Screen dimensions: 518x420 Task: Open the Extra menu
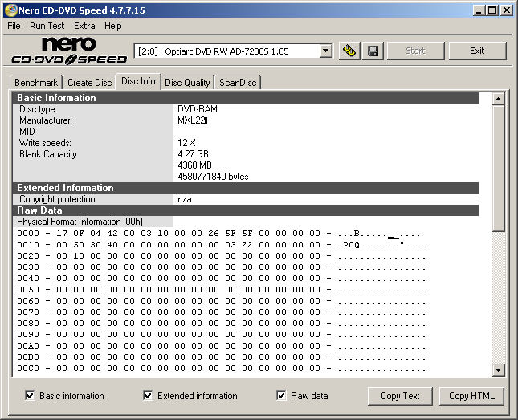click(84, 26)
